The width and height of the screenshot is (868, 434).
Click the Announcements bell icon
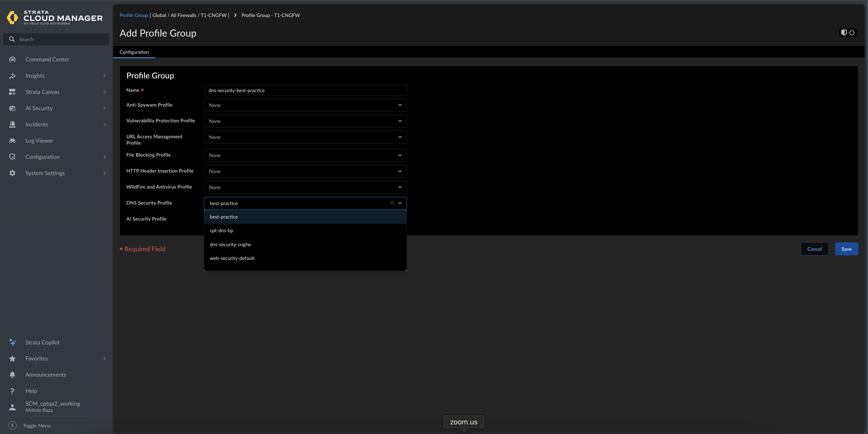coord(12,375)
